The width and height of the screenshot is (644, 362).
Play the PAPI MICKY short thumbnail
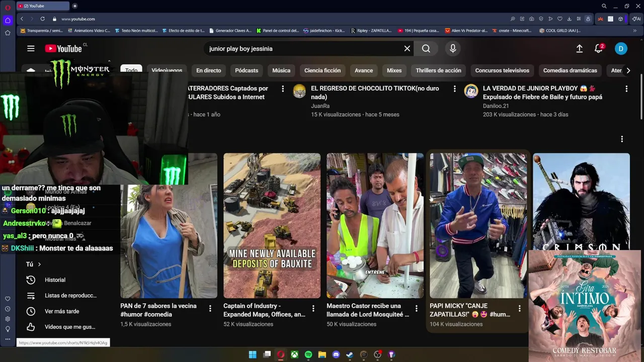click(478, 226)
